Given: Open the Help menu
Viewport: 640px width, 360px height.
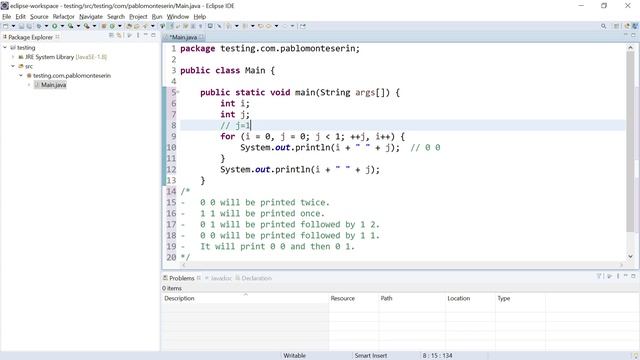Looking at the screenshot, I should (200, 17).
